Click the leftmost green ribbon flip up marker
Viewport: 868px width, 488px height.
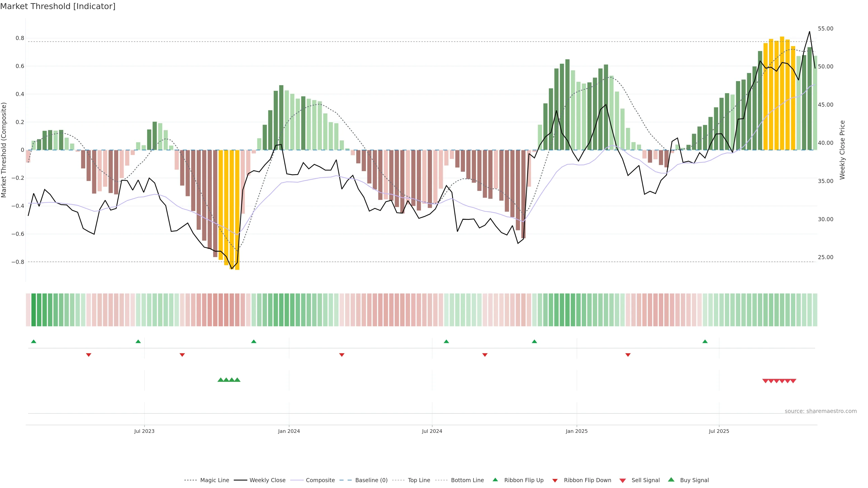click(x=33, y=342)
